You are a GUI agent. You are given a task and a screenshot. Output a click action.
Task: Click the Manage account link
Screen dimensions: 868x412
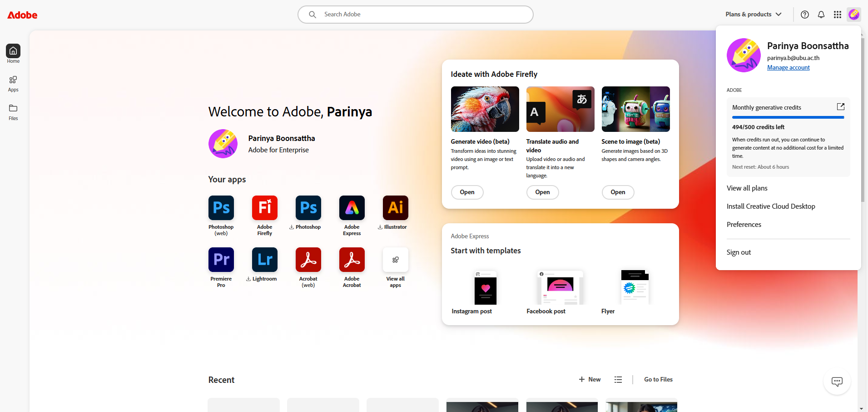point(788,68)
